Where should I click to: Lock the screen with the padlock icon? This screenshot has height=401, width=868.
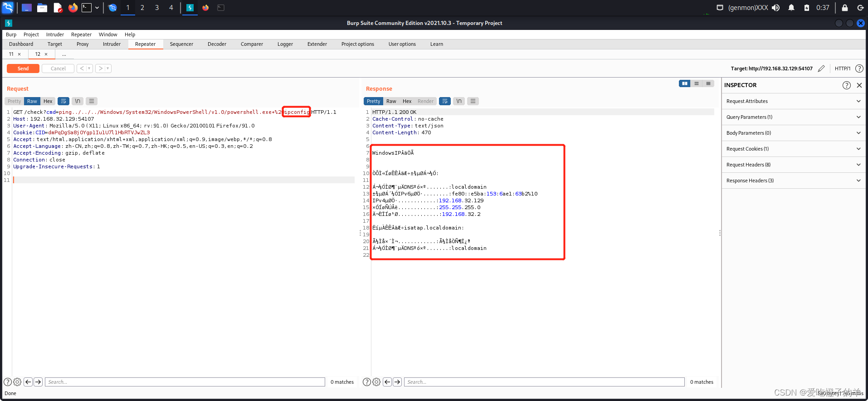(845, 8)
